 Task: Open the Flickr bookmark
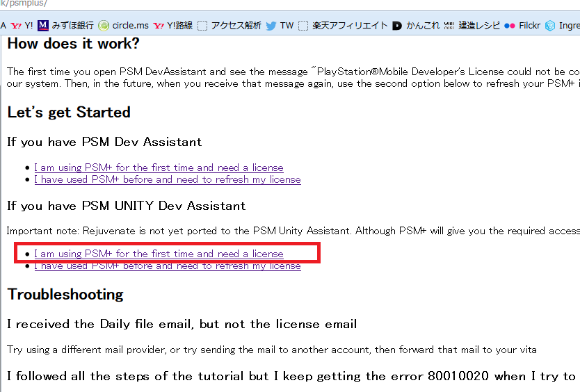click(522, 26)
